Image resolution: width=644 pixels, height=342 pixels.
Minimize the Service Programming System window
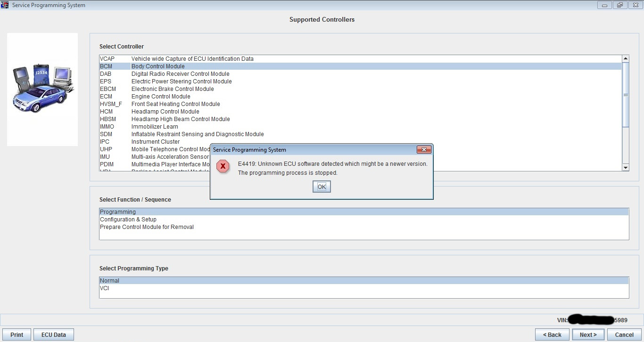coord(605,5)
